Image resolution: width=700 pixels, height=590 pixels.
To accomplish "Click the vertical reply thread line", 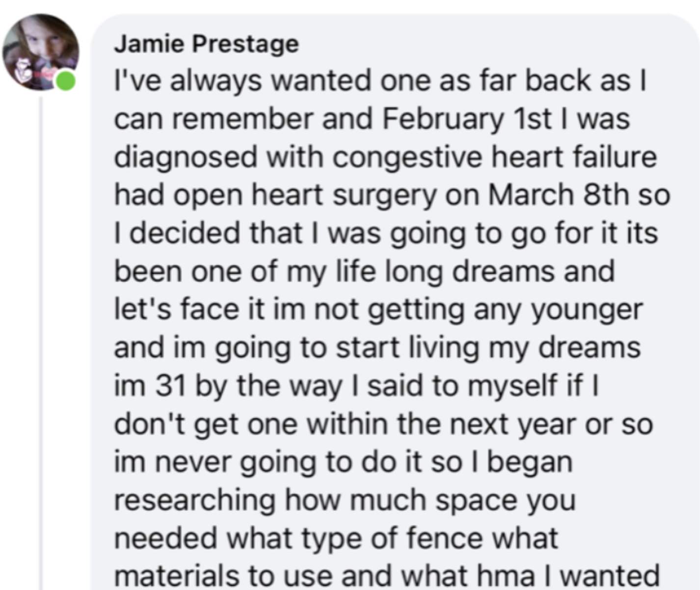I will tap(41, 344).
